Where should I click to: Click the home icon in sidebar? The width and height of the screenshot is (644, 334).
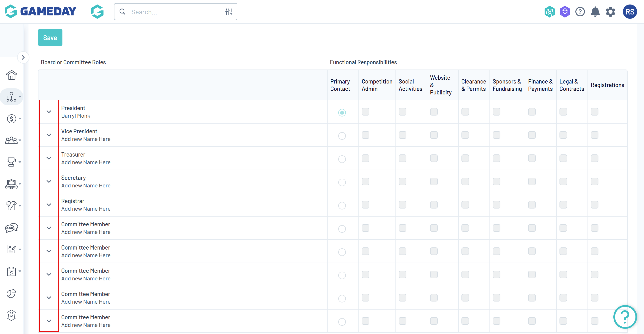click(x=11, y=75)
